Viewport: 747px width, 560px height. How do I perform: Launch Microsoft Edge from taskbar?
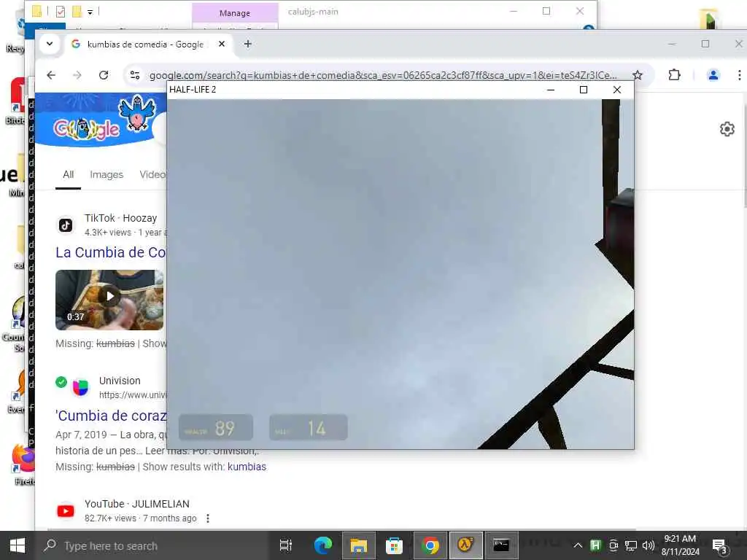pyautogui.click(x=323, y=545)
